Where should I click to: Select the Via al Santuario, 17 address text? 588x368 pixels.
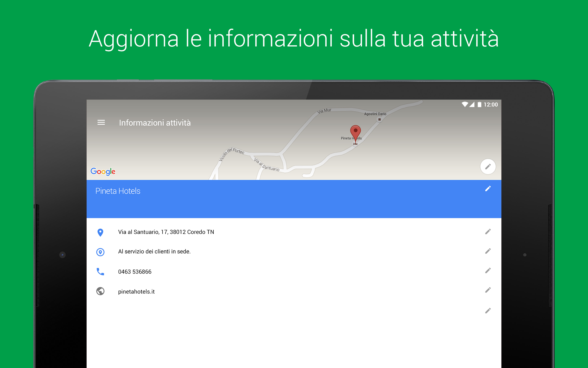[x=166, y=232]
